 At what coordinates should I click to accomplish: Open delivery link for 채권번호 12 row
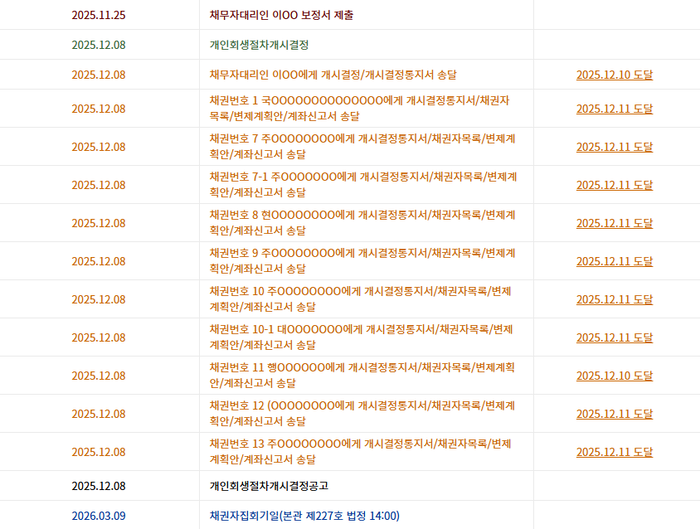click(x=614, y=414)
